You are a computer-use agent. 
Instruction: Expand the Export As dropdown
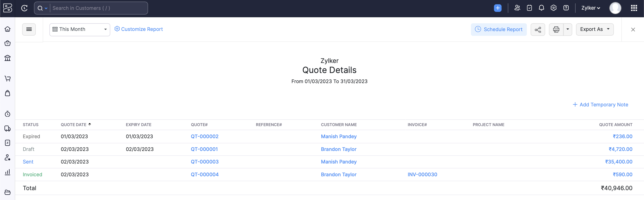click(595, 29)
